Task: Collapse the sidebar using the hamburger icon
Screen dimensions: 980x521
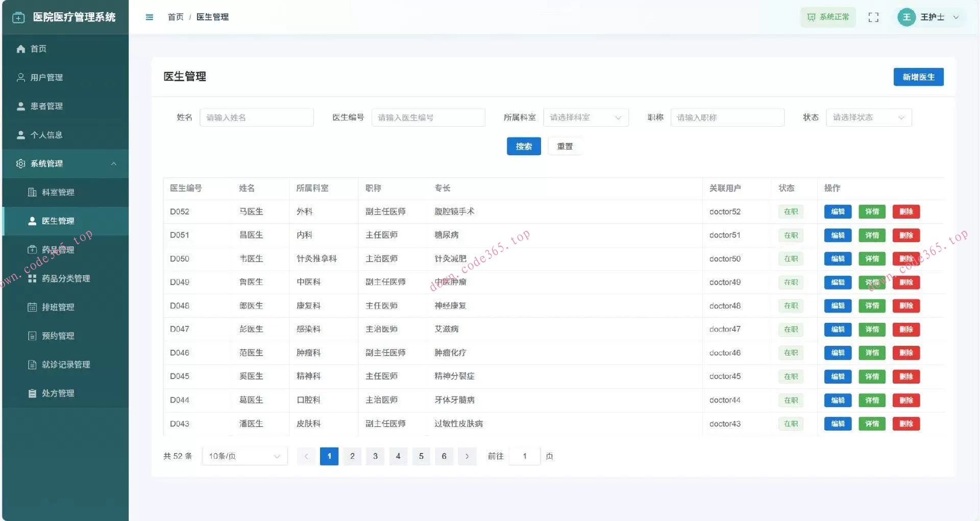Action: point(149,17)
